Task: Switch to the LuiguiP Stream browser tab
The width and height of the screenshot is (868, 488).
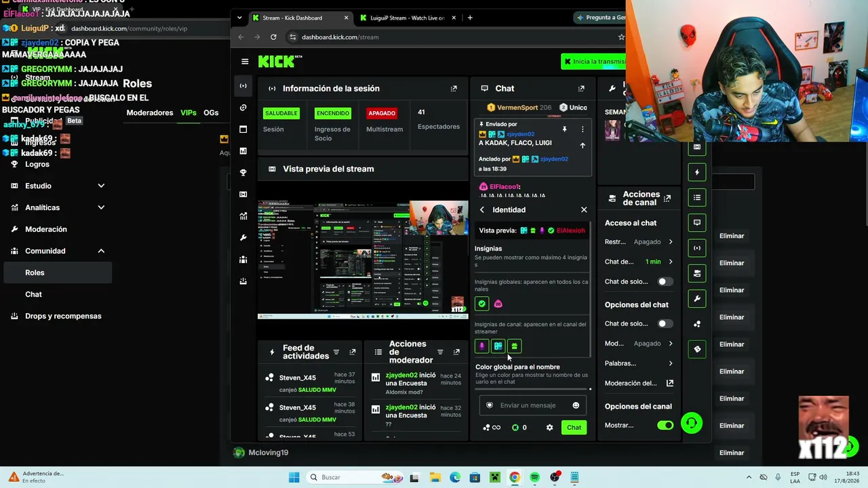Action: click(406, 18)
